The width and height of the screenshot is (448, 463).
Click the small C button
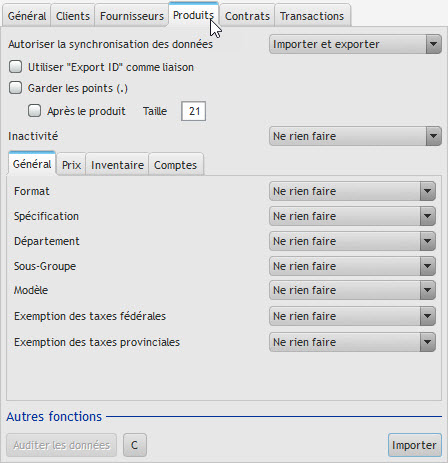(135, 445)
